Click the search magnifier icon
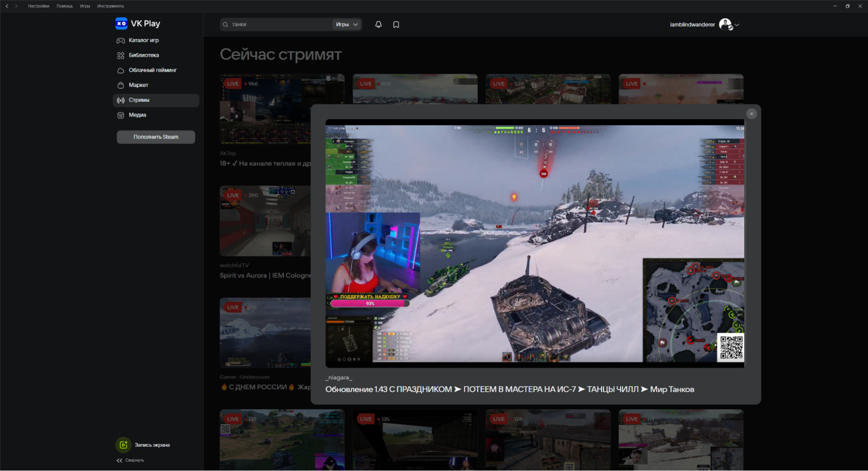 225,25
